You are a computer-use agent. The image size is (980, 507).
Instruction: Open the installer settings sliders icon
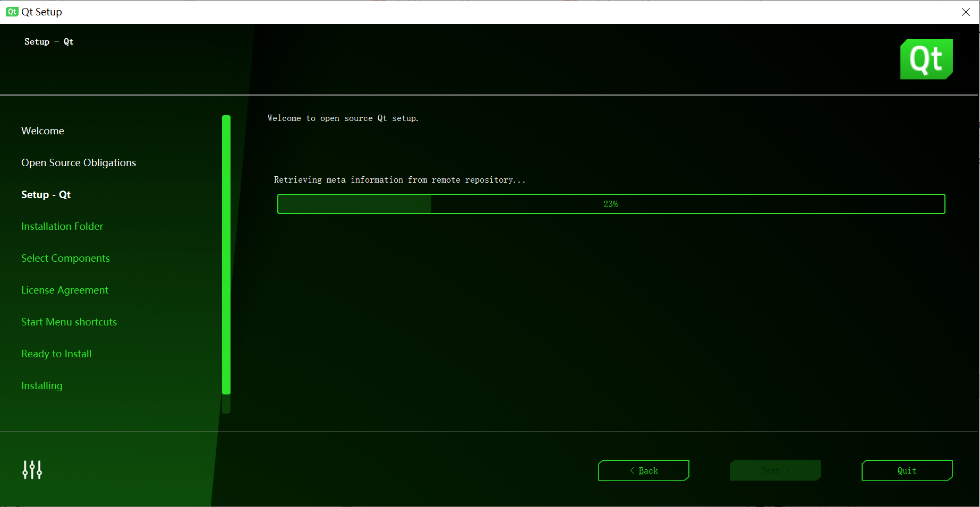[32, 470]
